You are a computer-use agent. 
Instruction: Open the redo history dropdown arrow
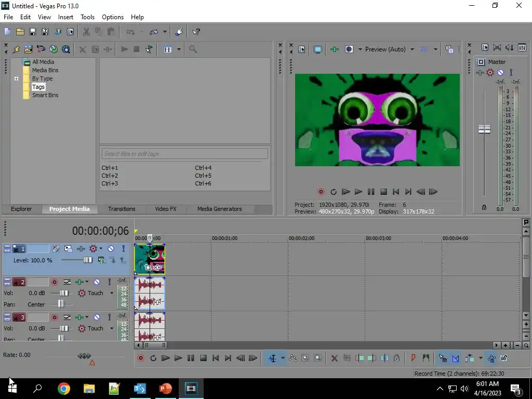pos(165,32)
